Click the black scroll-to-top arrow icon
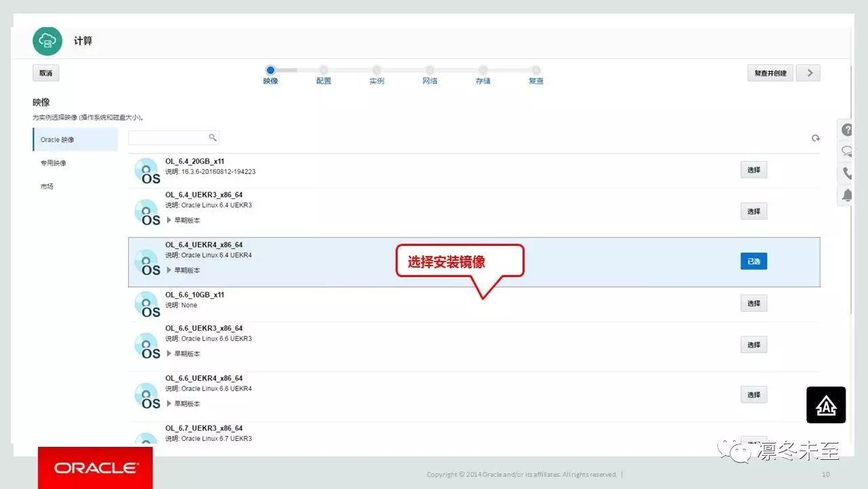This screenshot has height=489, width=868. tap(826, 405)
